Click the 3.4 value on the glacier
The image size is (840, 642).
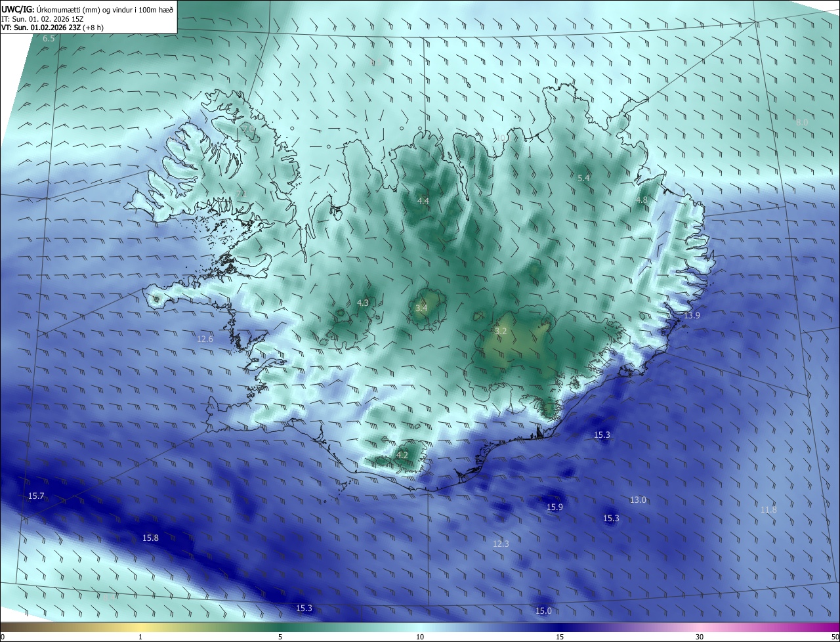tap(421, 309)
